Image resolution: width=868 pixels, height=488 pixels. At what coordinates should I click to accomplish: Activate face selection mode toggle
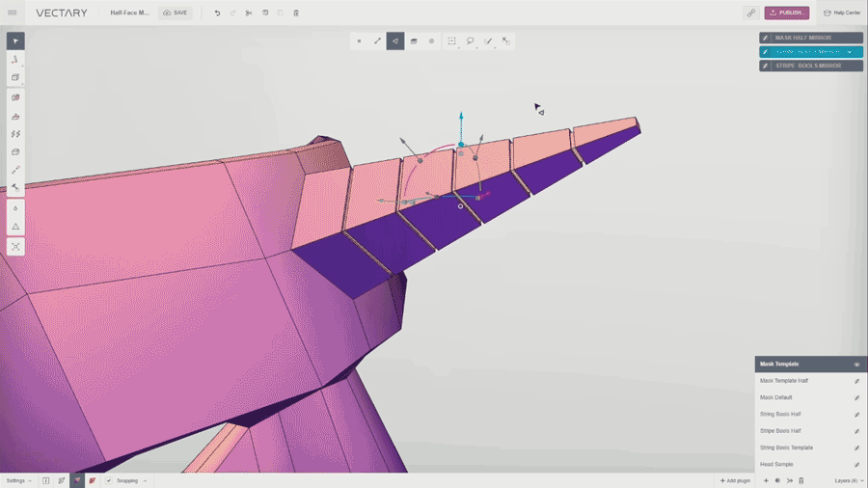click(395, 41)
